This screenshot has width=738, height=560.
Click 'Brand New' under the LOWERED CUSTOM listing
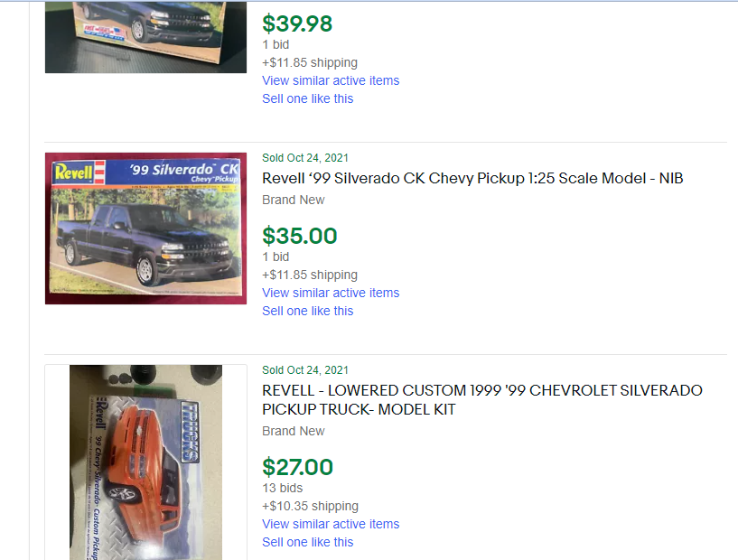coord(294,431)
